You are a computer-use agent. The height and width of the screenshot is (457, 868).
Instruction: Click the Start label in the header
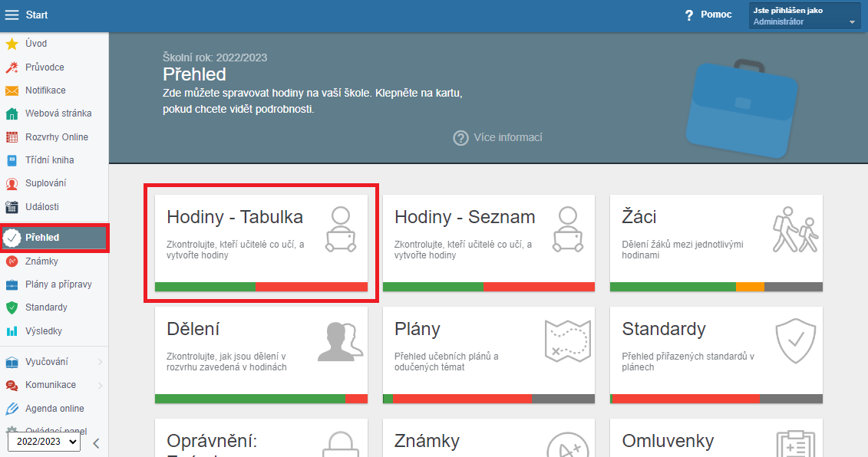37,15
